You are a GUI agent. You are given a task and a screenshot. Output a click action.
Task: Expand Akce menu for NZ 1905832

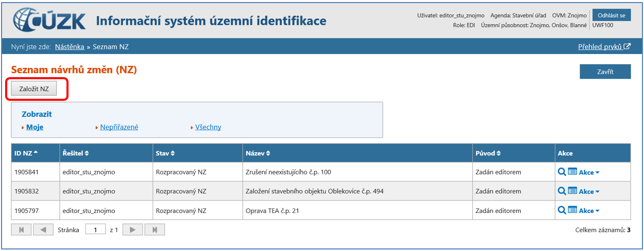(x=589, y=192)
